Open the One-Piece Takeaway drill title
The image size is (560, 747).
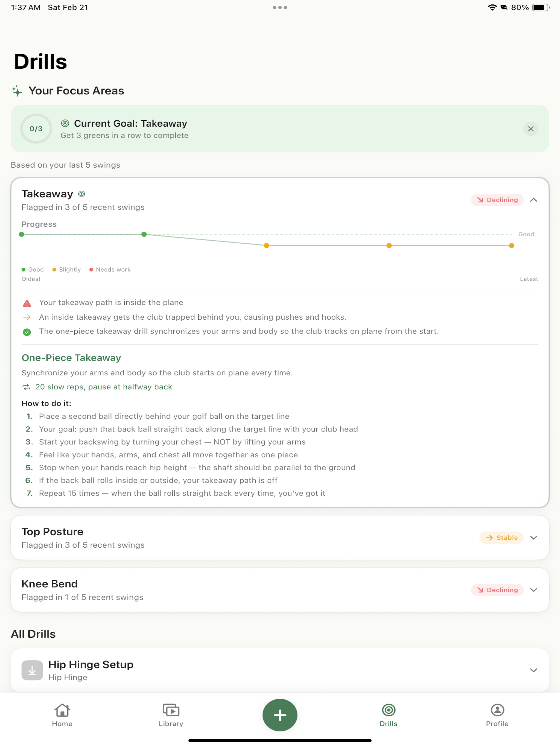(71, 358)
